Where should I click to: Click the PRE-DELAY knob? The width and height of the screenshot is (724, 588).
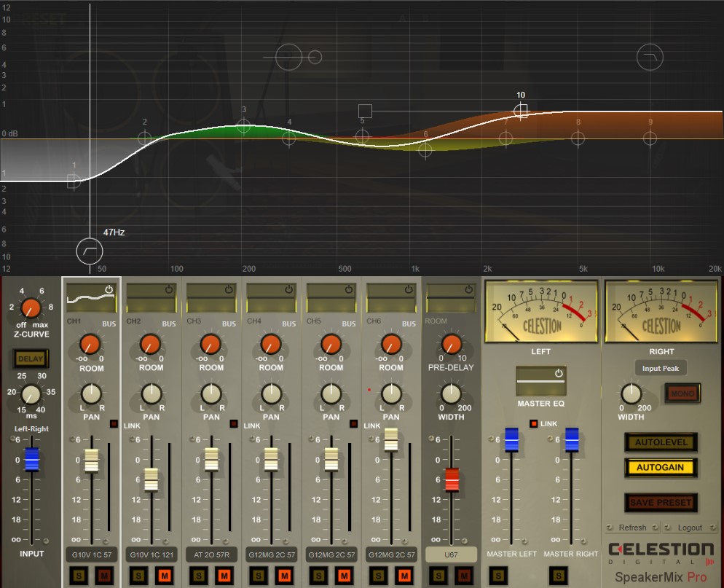click(x=451, y=345)
